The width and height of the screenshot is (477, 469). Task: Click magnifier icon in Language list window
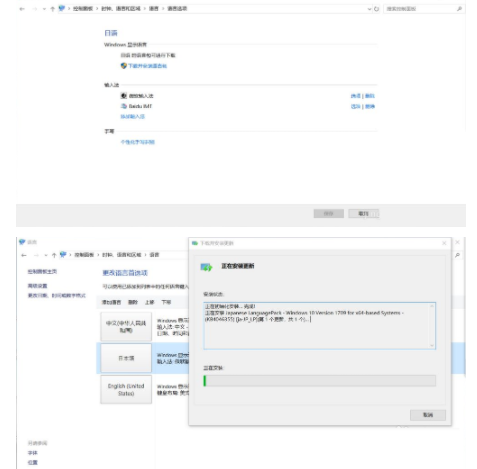[458, 255]
